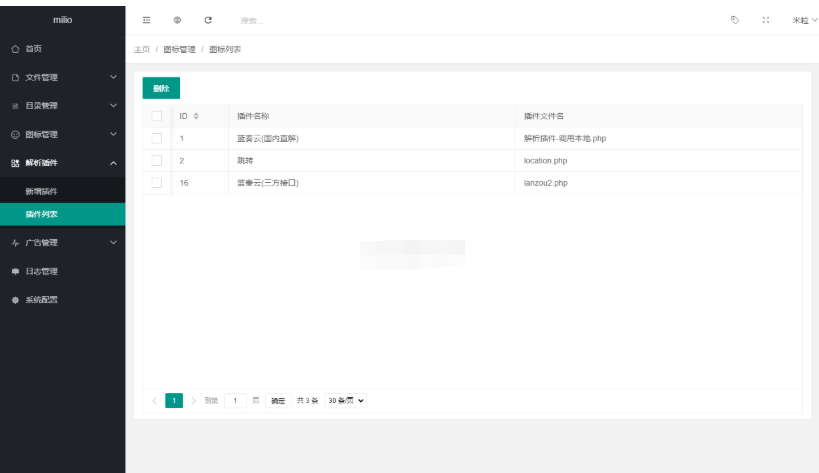Open the 30 条/页 page size dropdown

(x=345, y=400)
